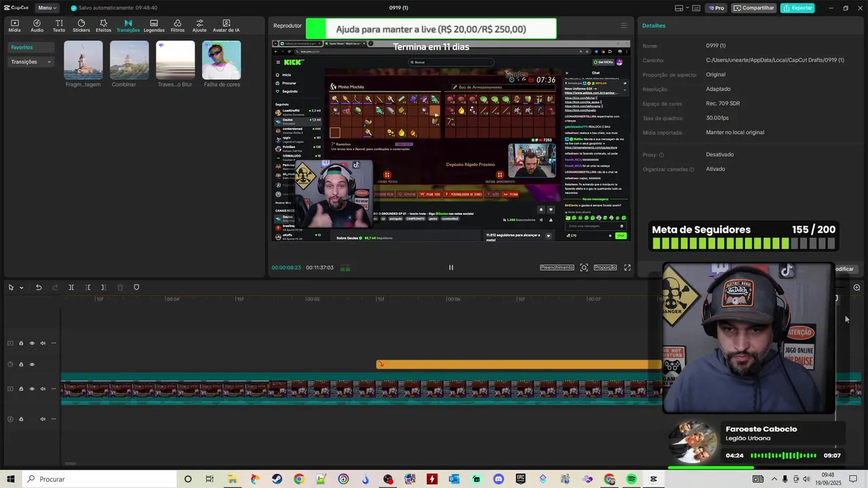Viewport: 868px width, 488px height.
Task: Open the CapCut Menu dropdown
Action: coord(47,7)
